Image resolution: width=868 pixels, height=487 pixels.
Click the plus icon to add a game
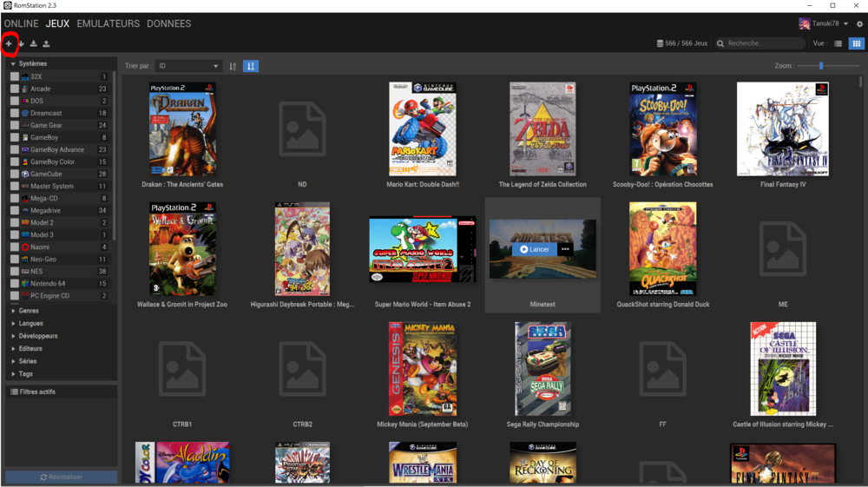[9, 43]
